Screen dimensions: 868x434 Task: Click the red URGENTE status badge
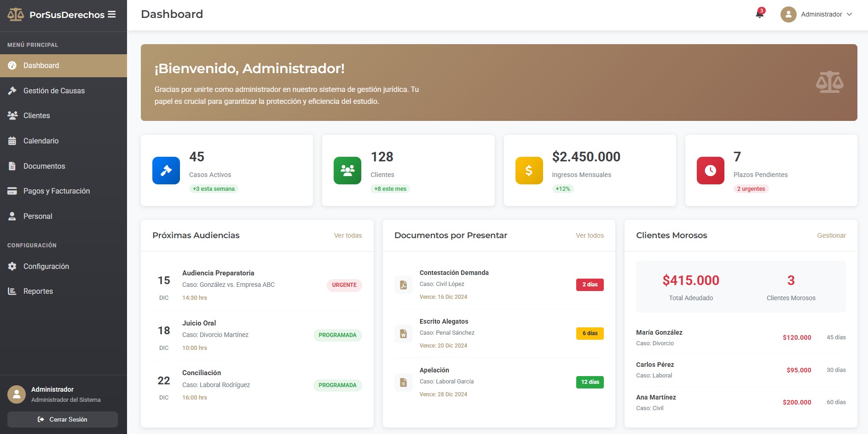click(344, 285)
